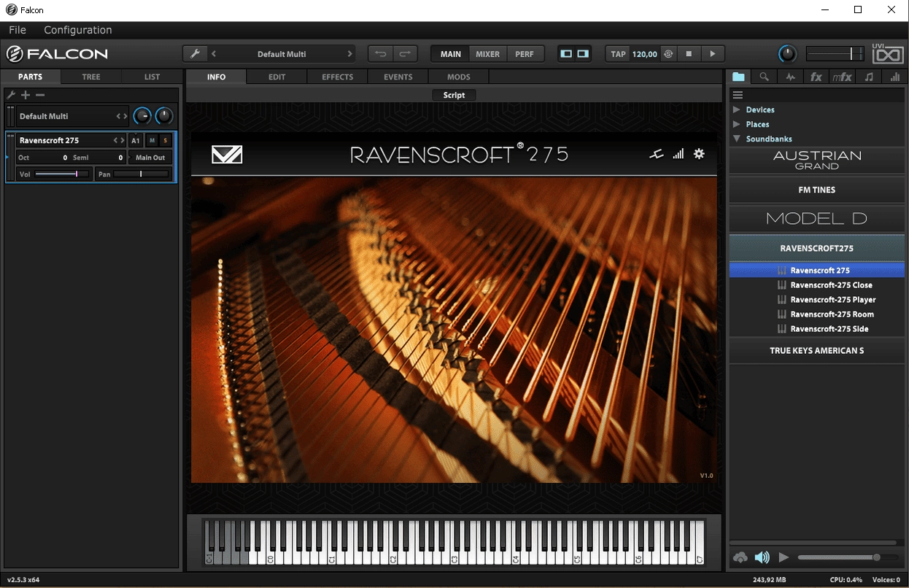Go to previous multi with left chevron
The image size is (909, 588).
point(214,54)
